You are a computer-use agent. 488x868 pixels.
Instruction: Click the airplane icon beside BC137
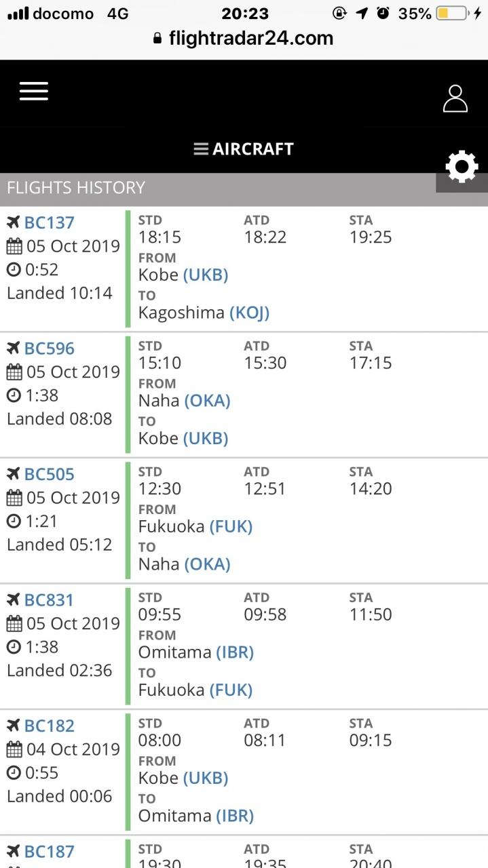tap(14, 222)
